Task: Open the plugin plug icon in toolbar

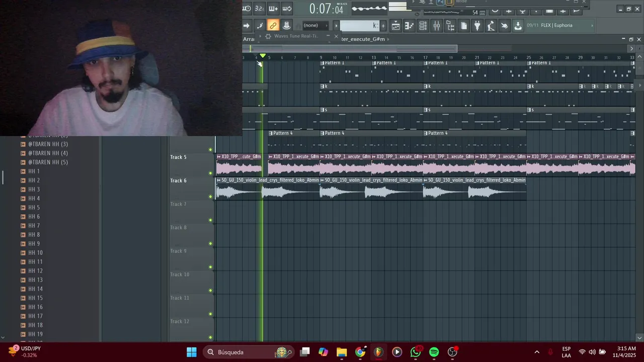Action: point(477,26)
